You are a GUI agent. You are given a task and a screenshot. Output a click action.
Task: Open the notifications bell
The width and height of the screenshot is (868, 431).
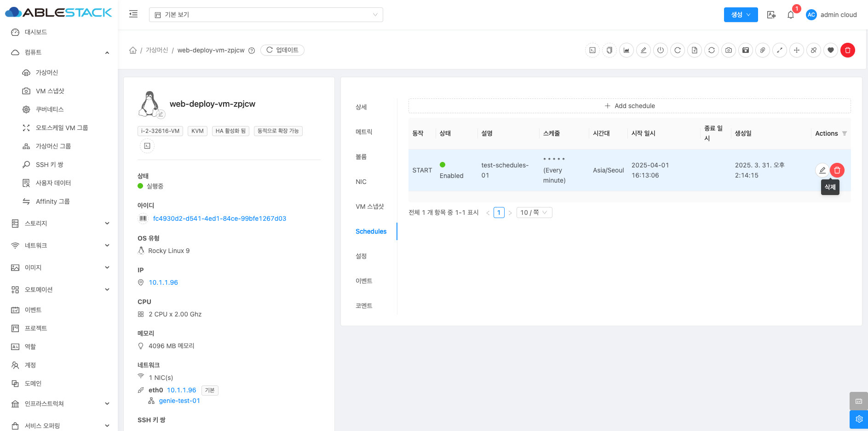790,15
